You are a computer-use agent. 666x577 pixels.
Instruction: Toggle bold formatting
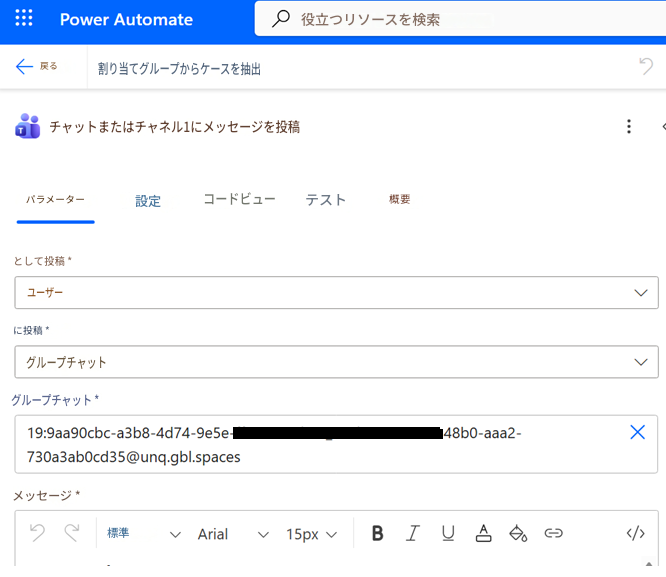coord(378,533)
